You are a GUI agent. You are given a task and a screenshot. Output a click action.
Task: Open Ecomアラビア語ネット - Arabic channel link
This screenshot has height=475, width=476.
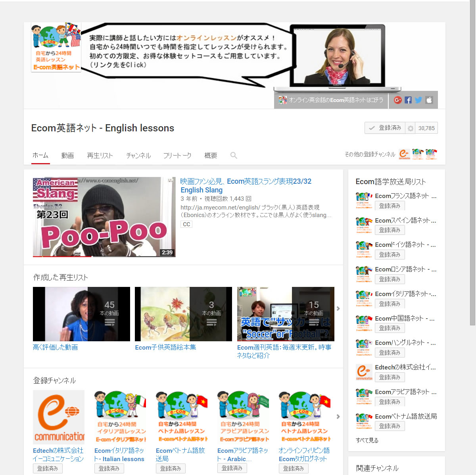point(243,455)
